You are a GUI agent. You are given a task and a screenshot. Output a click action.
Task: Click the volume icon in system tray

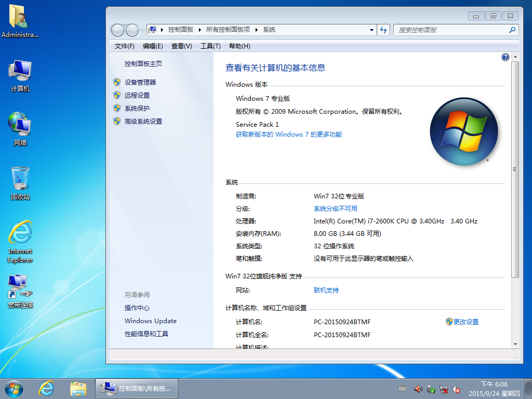tap(418, 389)
